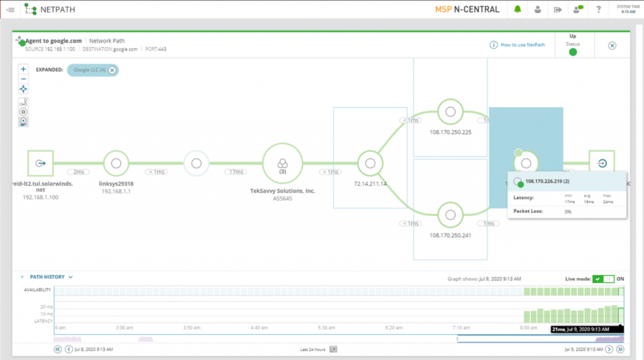Click the TekSavvy Solutions, Inc. label

click(x=283, y=191)
